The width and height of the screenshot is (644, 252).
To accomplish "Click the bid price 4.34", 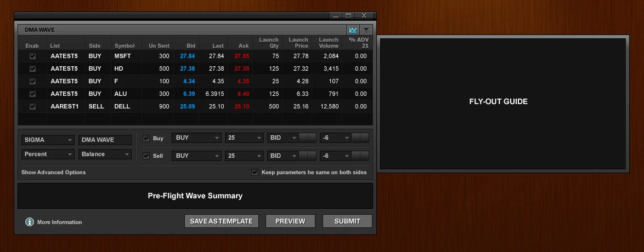I will [x=189, y=81].
